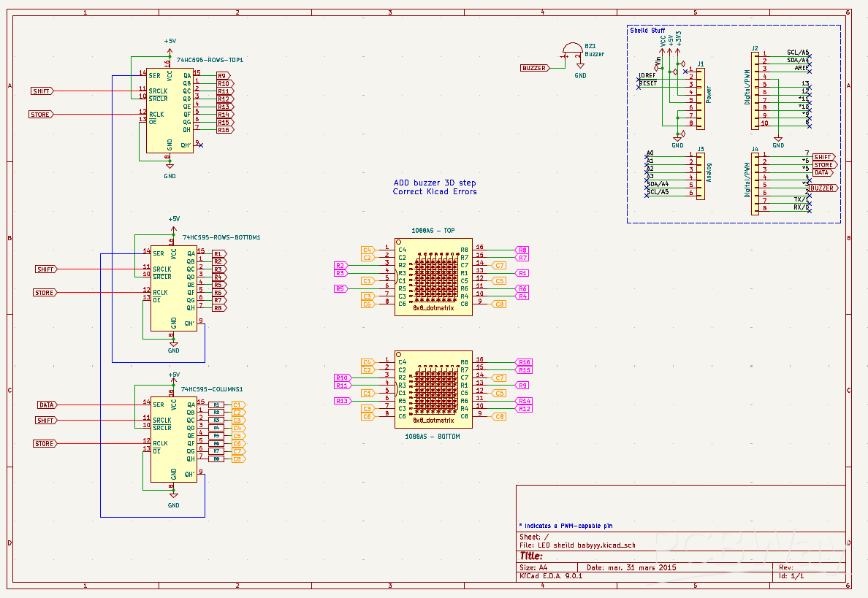Select the 74HC595-ROWS-BOTTOM1 chip symbol

(x=173, y=288)
